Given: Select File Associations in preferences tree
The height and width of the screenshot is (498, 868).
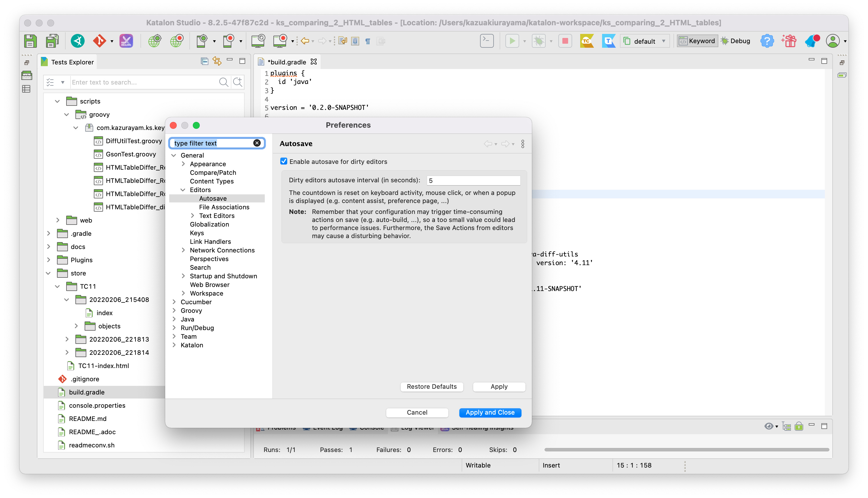Looking at the screenshot, I should [x=224, y=207].
